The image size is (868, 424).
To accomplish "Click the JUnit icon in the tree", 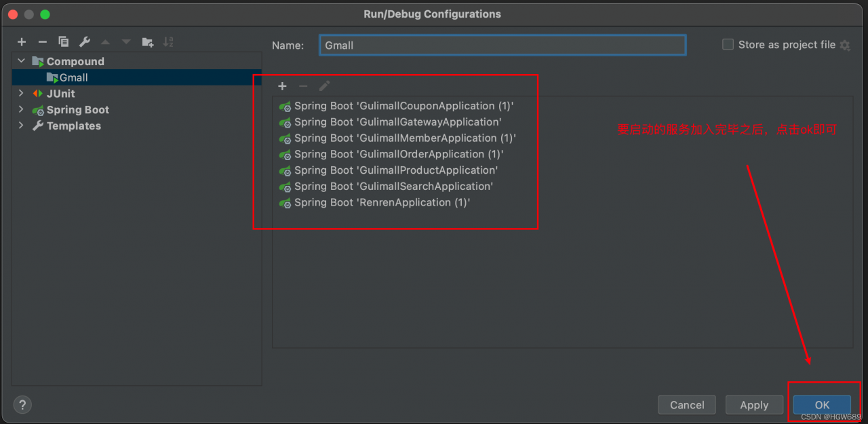I will click(38, 94).
